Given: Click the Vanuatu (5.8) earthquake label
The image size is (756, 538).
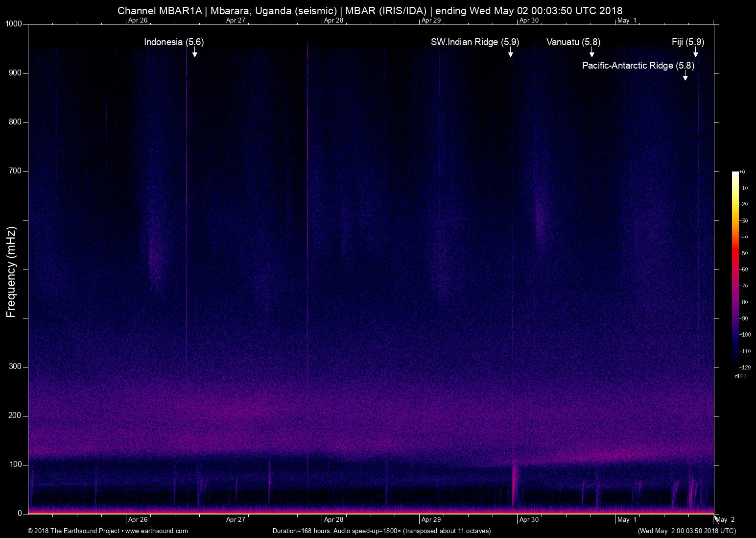Looking at the screenshot, I should click(573, 42).
